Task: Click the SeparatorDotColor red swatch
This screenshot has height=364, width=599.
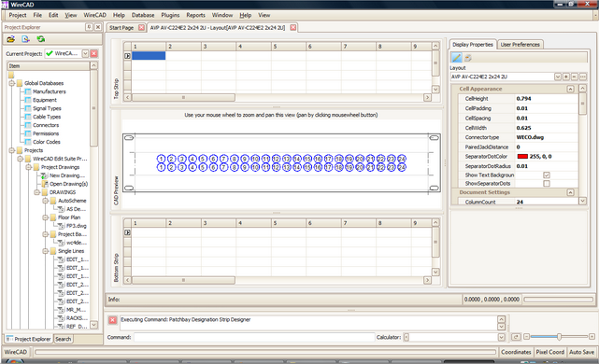Action: [522, 157]
